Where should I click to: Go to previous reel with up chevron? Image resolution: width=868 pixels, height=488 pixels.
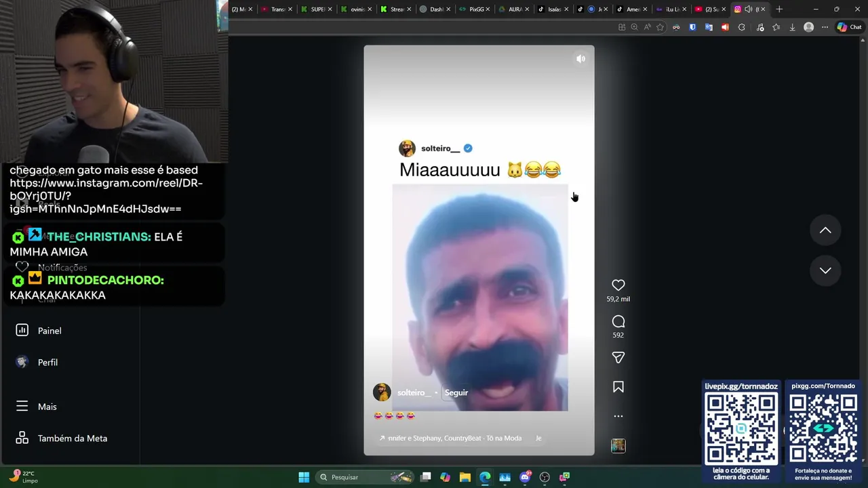(825, 230)
